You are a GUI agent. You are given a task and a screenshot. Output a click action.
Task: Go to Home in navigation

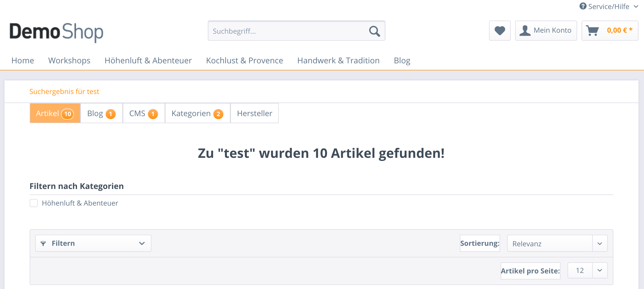[23, 61]
